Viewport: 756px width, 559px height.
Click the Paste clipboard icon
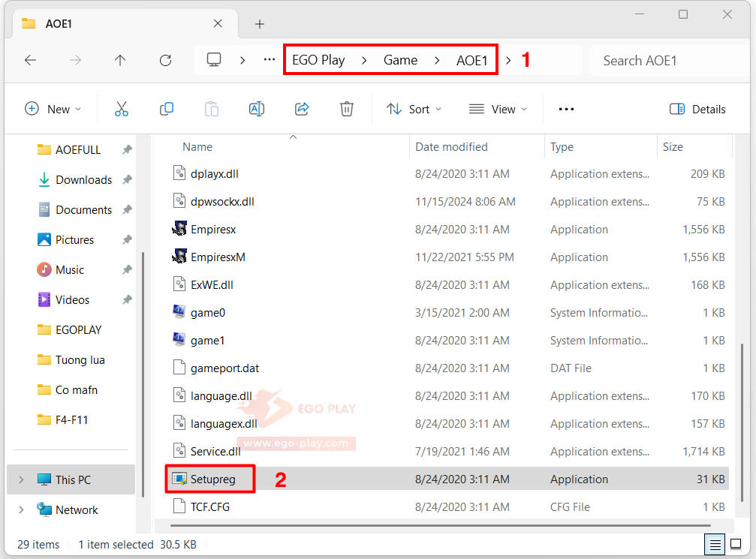211,110
